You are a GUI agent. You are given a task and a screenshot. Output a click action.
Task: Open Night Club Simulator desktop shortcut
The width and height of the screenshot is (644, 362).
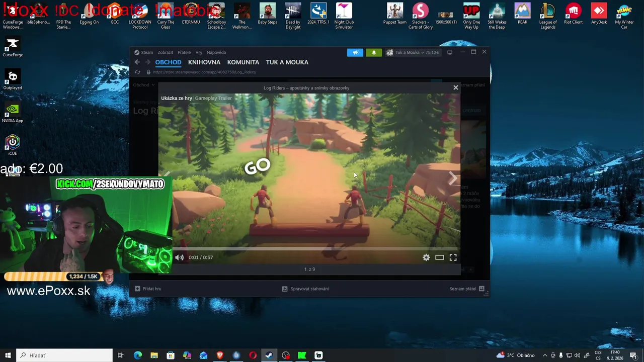pyautogui.click(x=344, y=16)
